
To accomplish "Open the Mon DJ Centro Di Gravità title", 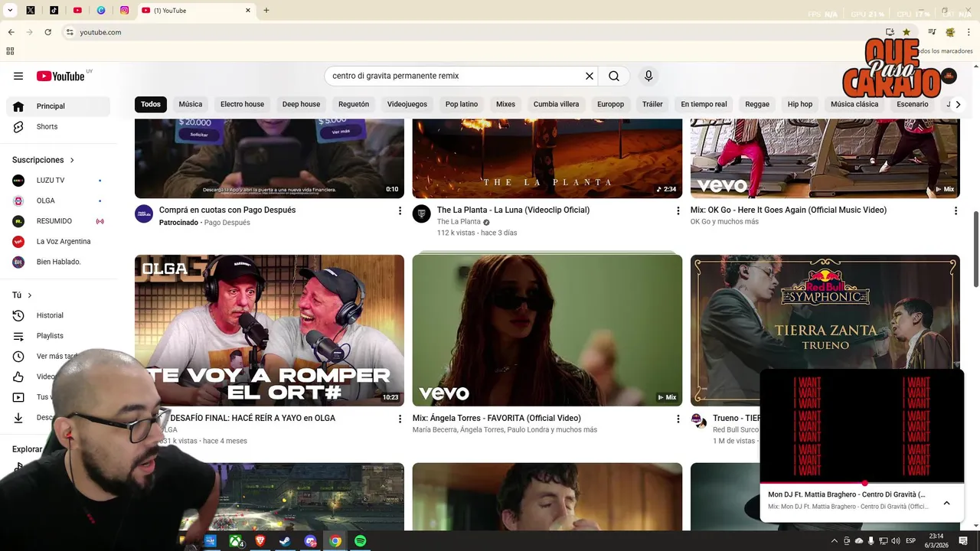I will [847, 494].
